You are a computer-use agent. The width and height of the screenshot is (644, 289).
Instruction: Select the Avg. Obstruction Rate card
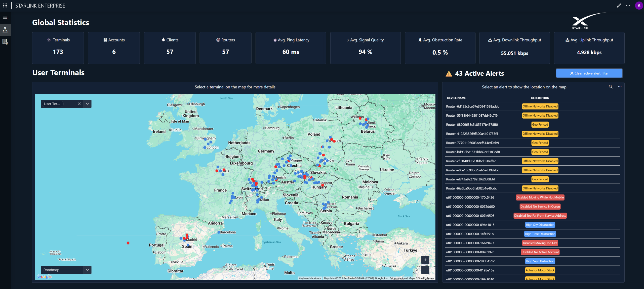tap(440, 48)
